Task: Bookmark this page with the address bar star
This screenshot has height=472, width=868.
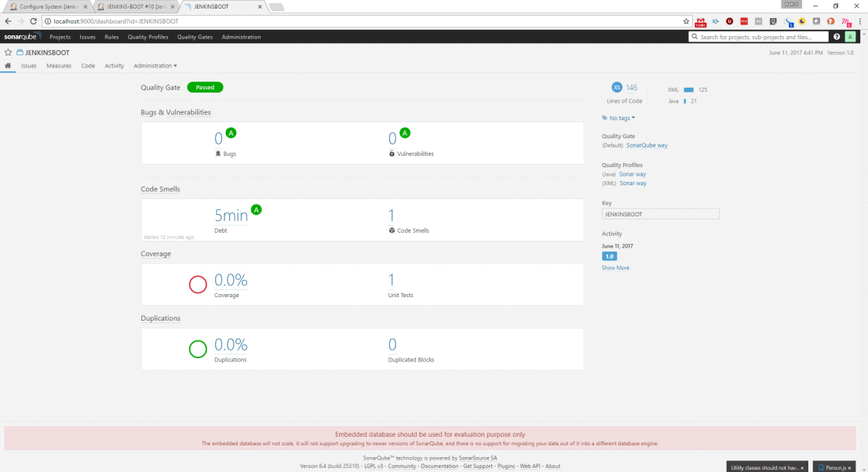Action: [x=685, y=21]
